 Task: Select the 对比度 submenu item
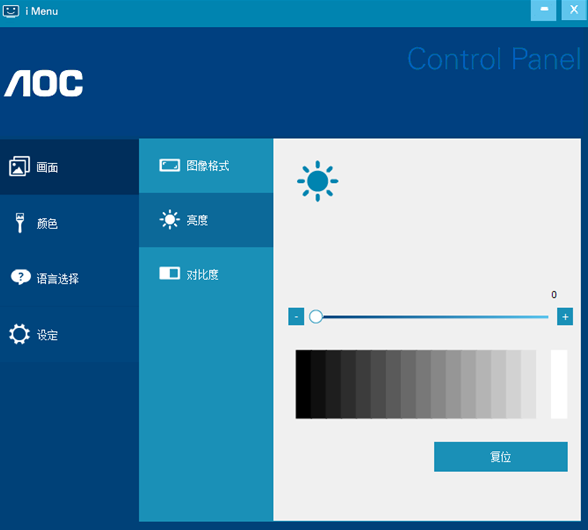206,274
